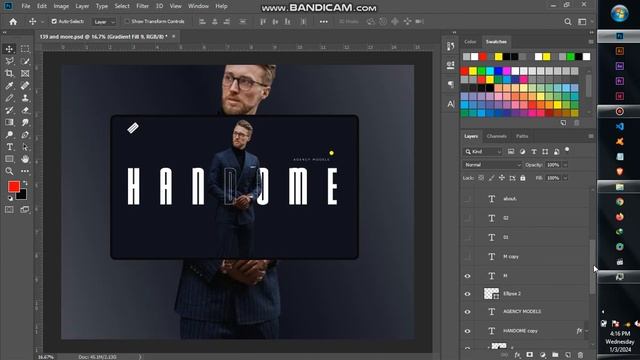The width and height of the screenshot is (640, 360).
Task: Switch to the Paths tab
Action: point(522,136)
